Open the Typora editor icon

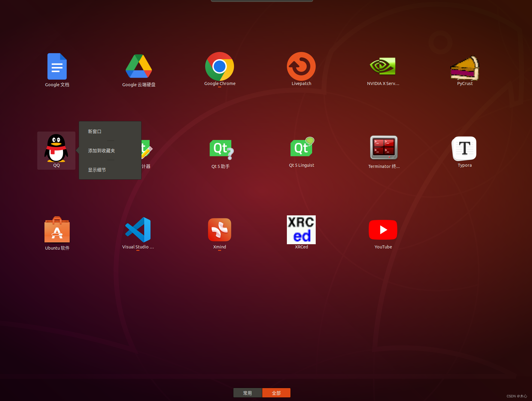click(464, 148)
